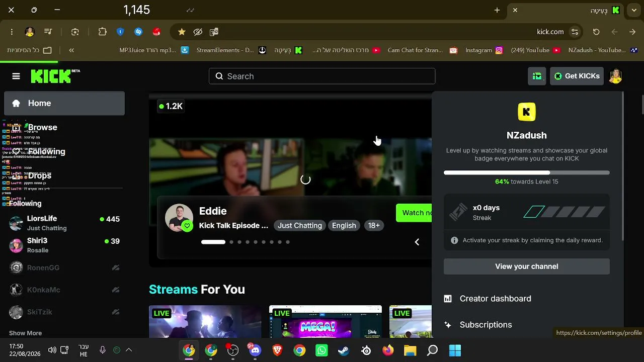Open the LiorsLife followed channel
Screen dimensions: 644x362
click(64, 223)
